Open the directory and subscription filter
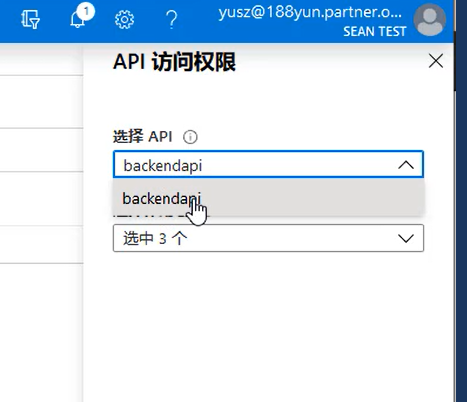This screenshot has height=402, width=467. pyautogui.click(x=30, y=19)
